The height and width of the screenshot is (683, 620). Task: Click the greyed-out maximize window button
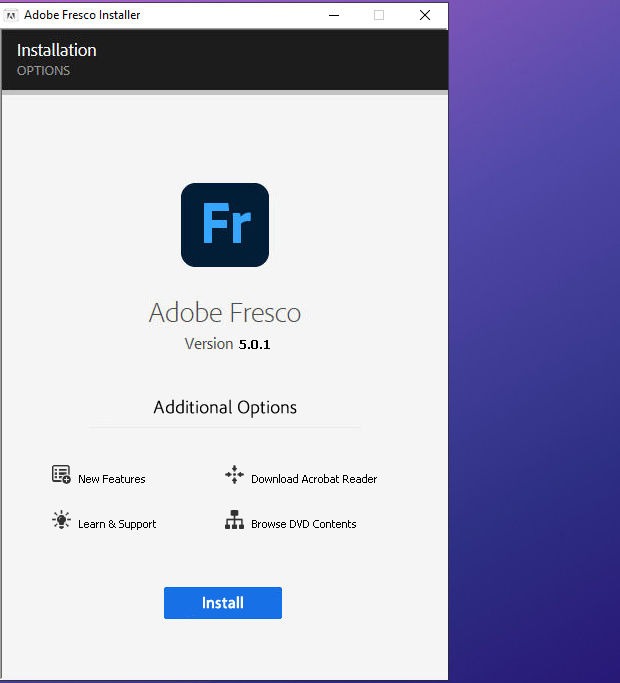pos(379,15)
